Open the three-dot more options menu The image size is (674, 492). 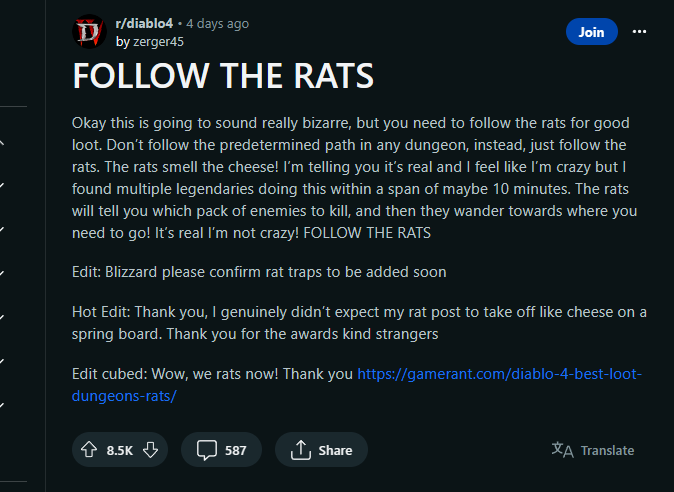coord(640,31)
